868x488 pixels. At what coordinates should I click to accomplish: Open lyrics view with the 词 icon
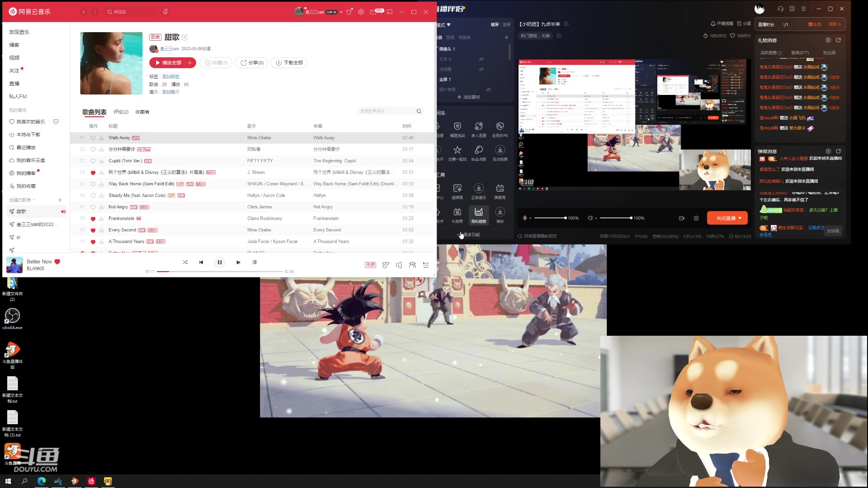255,262
